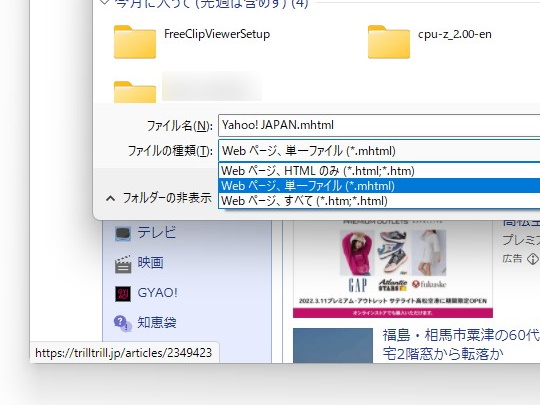Click the GYAO! logo icon
The image size is (540, 405).
[x=123, y=294]
